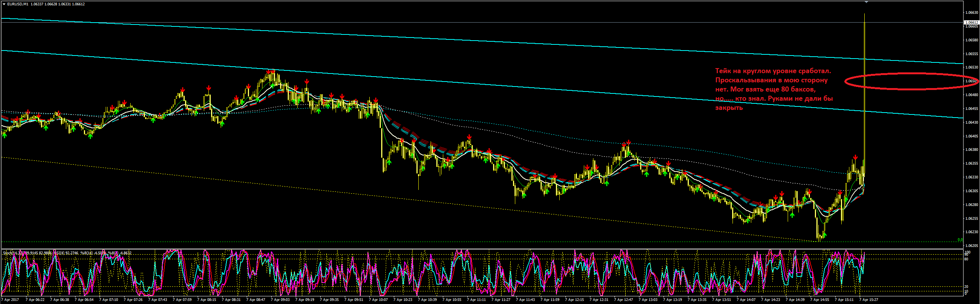Click the 7 Apr 07:59 time label
980x304 pixels.
pos(182,300)
